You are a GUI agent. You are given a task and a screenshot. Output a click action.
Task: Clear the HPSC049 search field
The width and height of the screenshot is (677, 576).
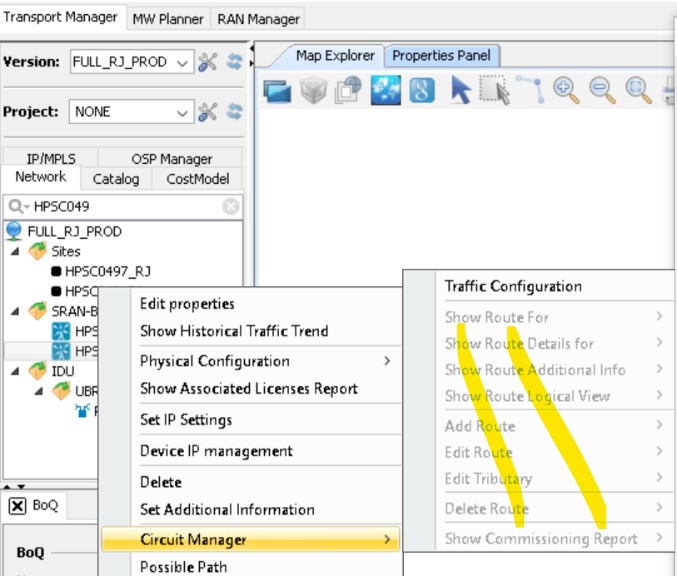point(231,207)
